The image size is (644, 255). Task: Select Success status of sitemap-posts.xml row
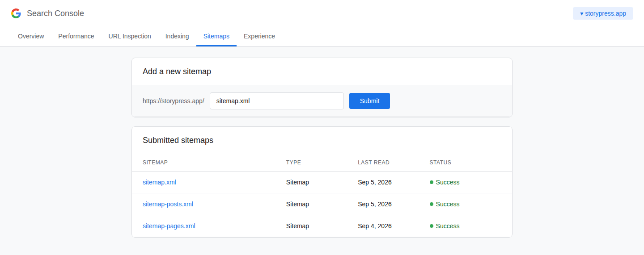pyautogui.click(x=445, y=204)
